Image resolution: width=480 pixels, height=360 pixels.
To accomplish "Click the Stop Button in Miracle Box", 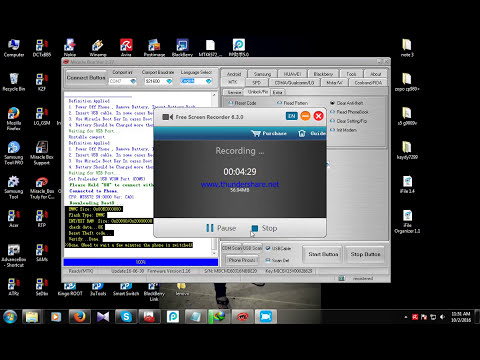I will click(365, 254).
